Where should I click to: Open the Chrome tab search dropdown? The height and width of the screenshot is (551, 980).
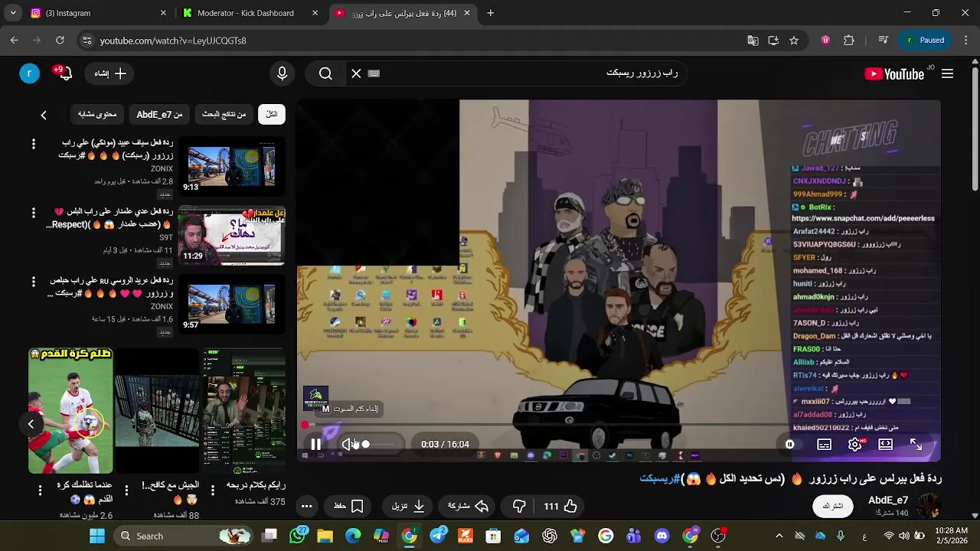point(12,13)
